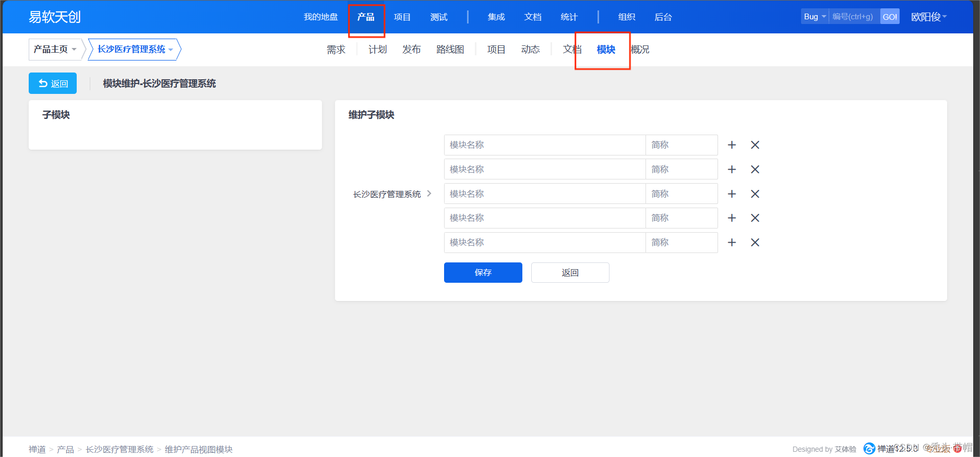Add a row after the third module row
This screenshot has height=457, width=980.
pyautogui.click(x=732, y=194)
